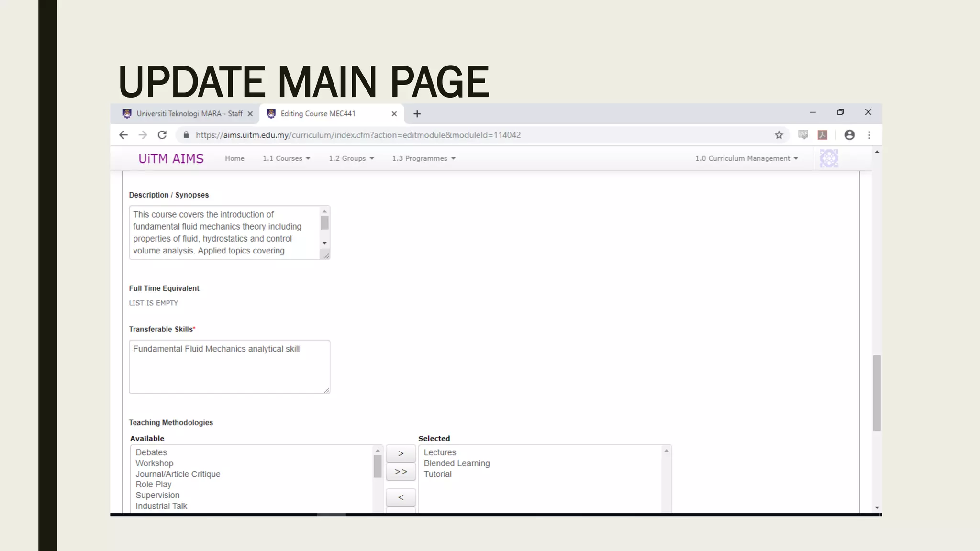This screenshot has width=980, height=551.
Task: Open the 1.3 Programmes dropdown
Action: pos(423,158)
